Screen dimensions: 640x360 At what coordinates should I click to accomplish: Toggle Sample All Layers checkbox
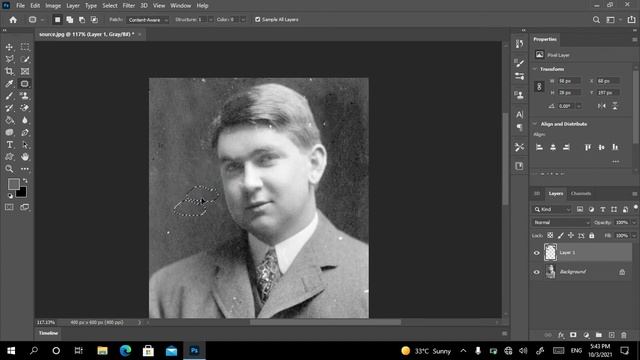click(x=258, y=19)
